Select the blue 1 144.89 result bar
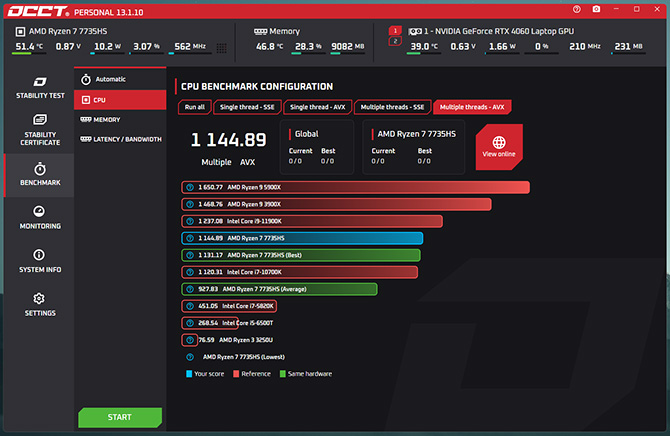The width and height of the screenshot is (670, 436). (x=302, y=238)
